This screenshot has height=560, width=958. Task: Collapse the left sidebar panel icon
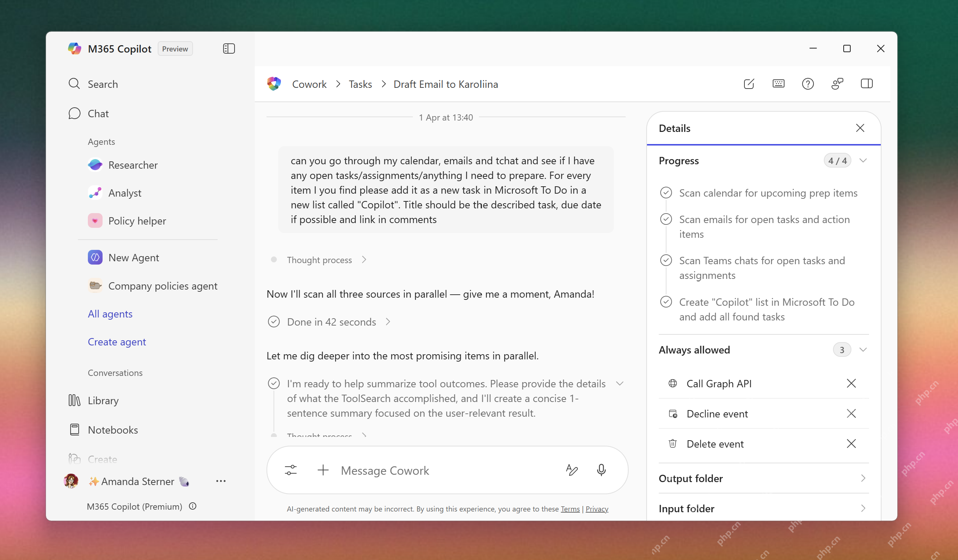(x=229, y=49)
